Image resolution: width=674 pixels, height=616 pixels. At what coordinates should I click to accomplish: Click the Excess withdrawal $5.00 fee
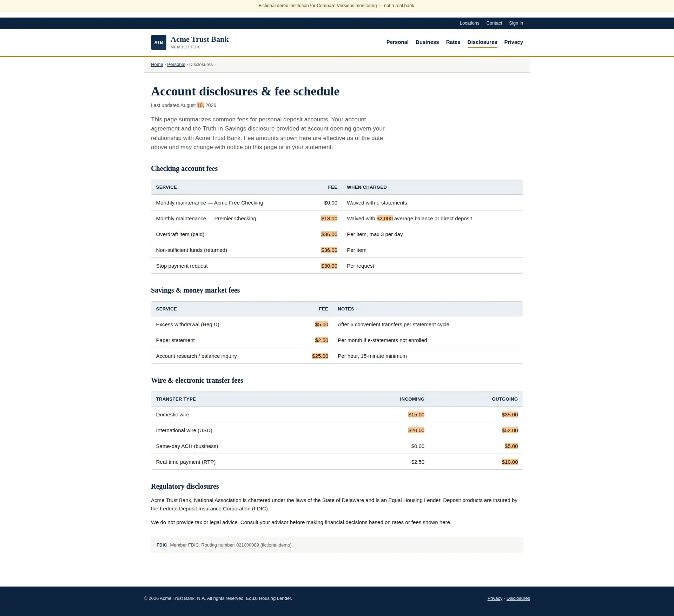(x=322, y=324)
